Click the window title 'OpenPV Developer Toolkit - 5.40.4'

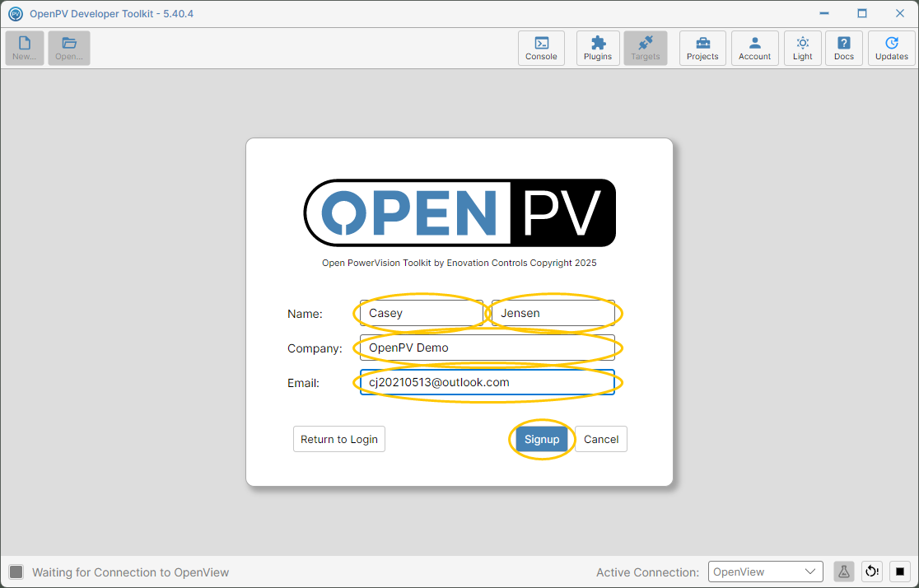pos(111,13)
